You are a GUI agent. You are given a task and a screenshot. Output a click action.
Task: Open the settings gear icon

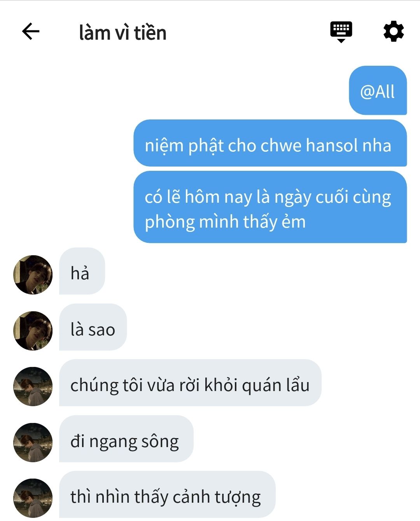click(x=394, y=32)
